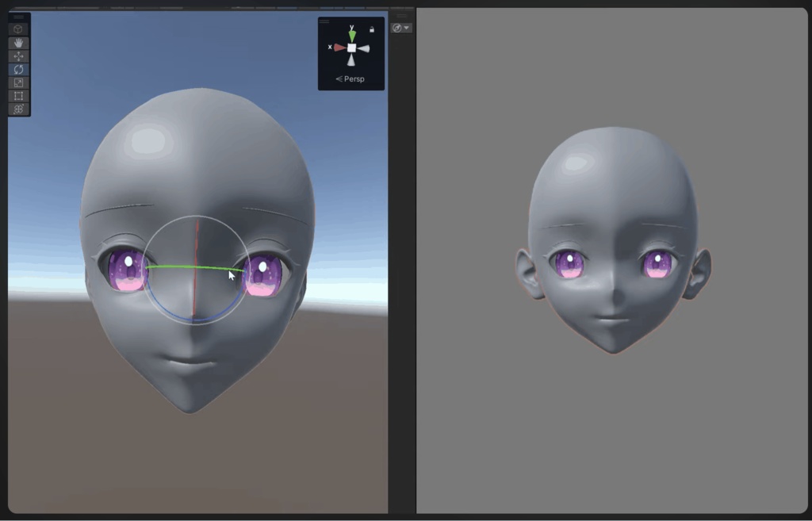Viewport: 812px width, 521px height.
Task: Click the bottom gray gizmo cone
Action: point(351,61)
